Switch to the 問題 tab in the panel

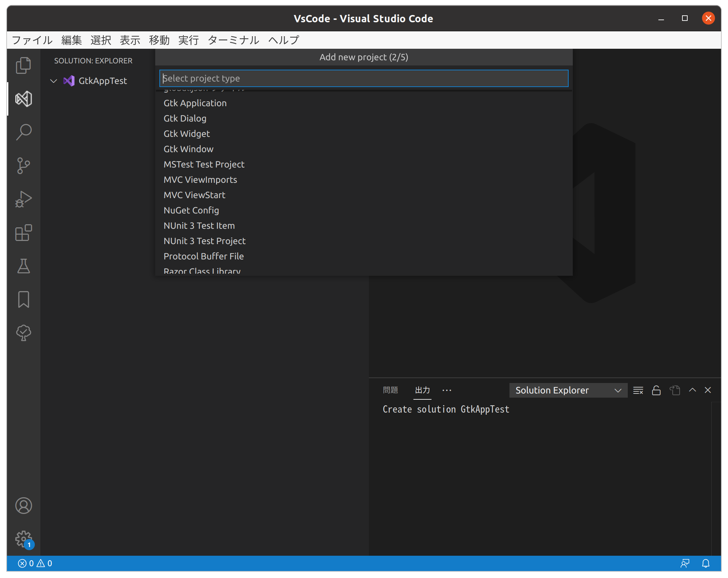pyautogui.click(x=391, y=390)
